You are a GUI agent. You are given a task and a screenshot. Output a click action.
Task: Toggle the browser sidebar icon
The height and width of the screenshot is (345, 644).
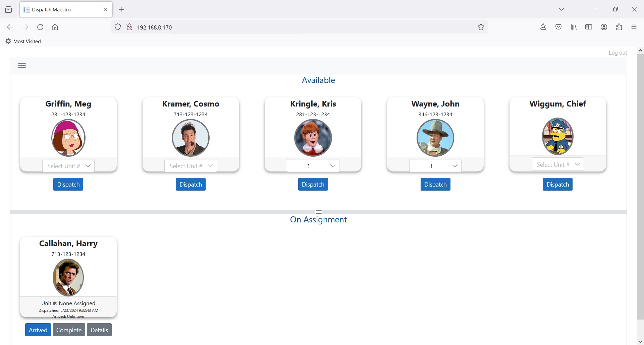(x=589, y=27)
